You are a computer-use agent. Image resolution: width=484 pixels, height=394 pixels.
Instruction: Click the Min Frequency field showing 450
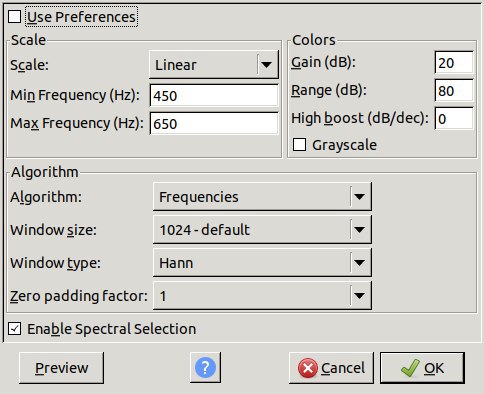[214, 95]
